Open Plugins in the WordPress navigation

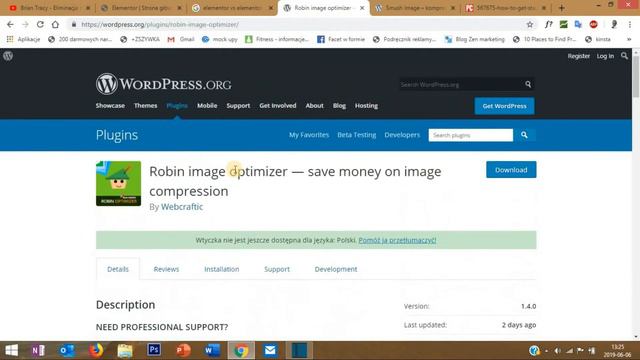click(177, 105)
